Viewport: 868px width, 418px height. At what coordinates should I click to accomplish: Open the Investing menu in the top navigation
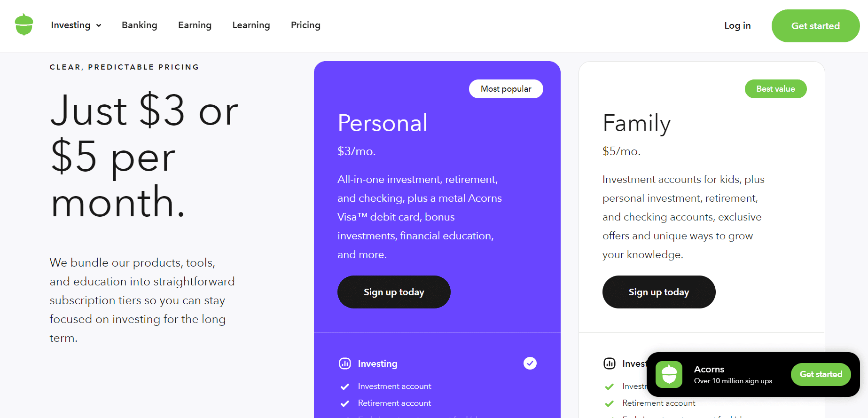coord(71,25)
